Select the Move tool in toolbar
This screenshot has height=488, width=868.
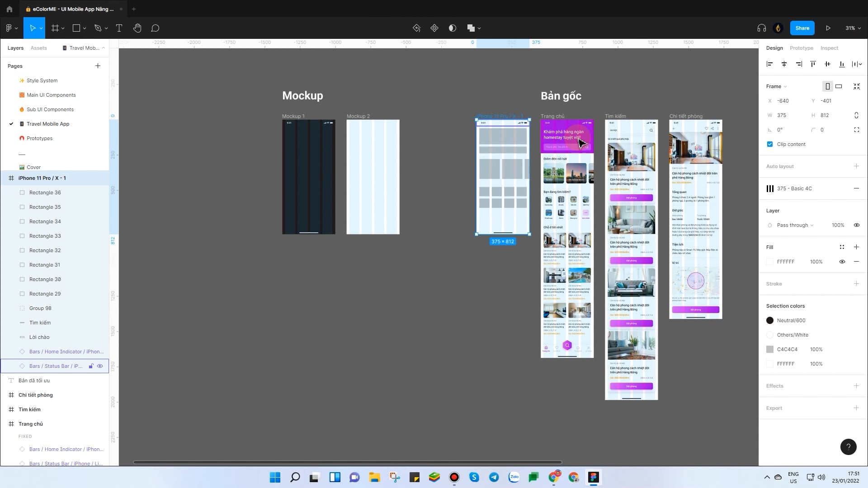(x=32, y=28)
